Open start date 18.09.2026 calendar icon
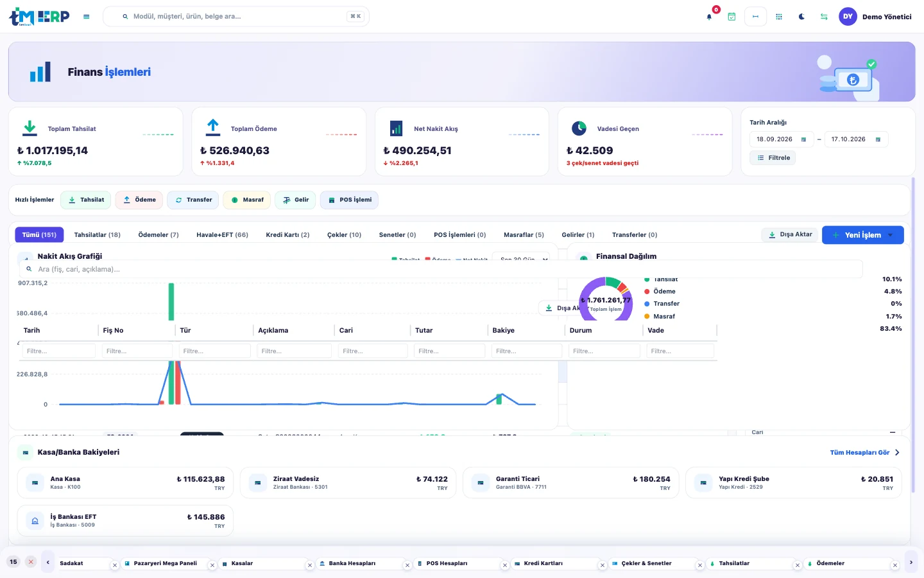Viewport: 924px width, 578px height. (x=803, y=139)
